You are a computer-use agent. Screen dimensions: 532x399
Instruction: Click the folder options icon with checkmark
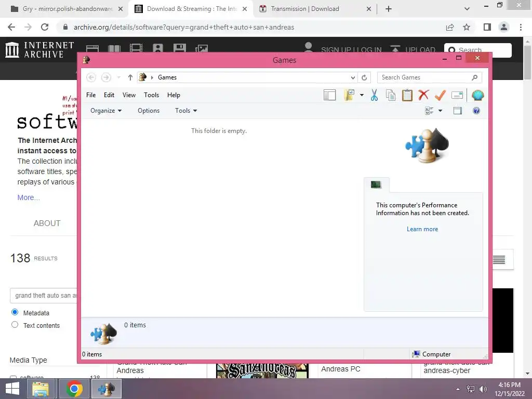pyautogui.click(x=349, y=95)
